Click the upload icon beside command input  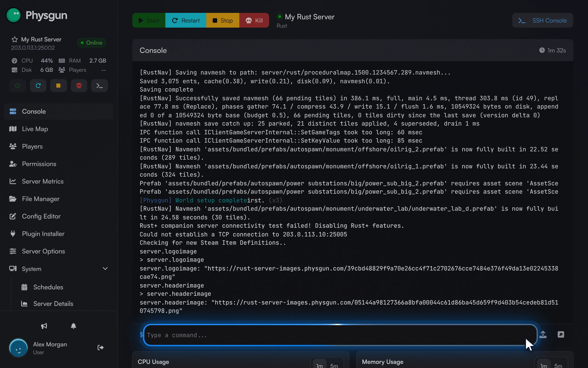coord(543,334)
